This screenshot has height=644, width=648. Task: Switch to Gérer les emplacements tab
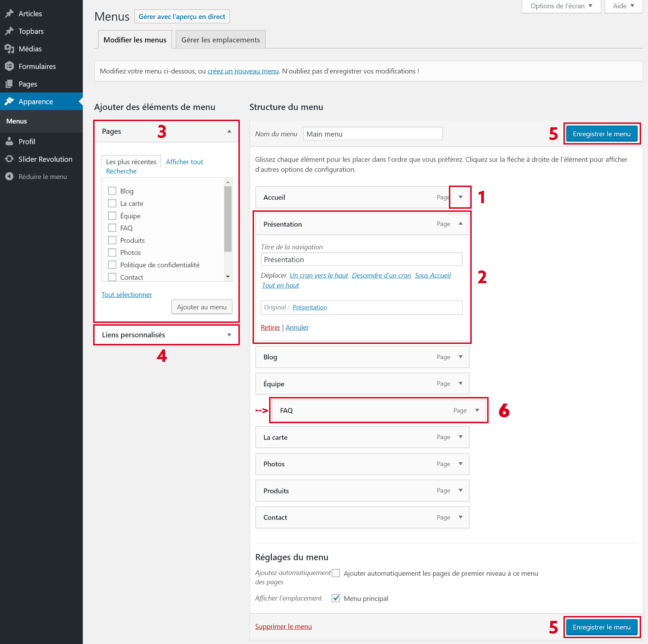click(x=220, y=40)
